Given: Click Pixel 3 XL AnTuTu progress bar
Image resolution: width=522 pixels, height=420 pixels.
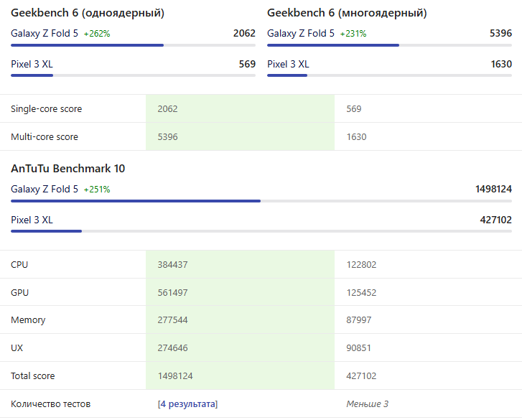Looking at the screenshot, I should (x=261, y=231).
